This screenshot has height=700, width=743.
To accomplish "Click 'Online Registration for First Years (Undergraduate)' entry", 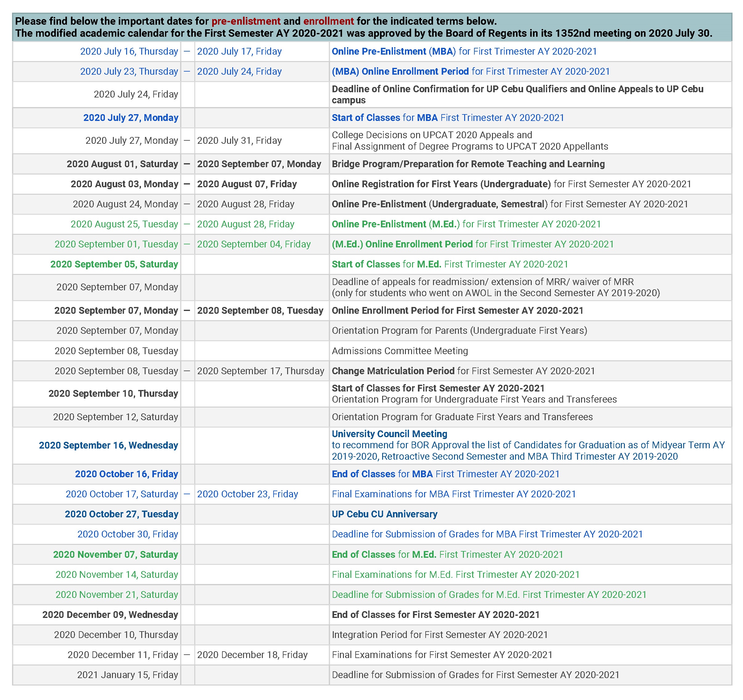I will point(511,184).
